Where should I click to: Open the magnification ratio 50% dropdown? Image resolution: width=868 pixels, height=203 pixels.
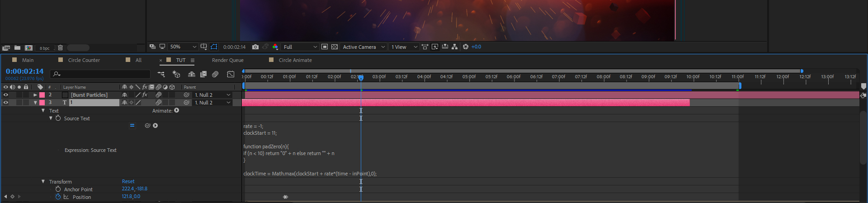click(183, 47)
